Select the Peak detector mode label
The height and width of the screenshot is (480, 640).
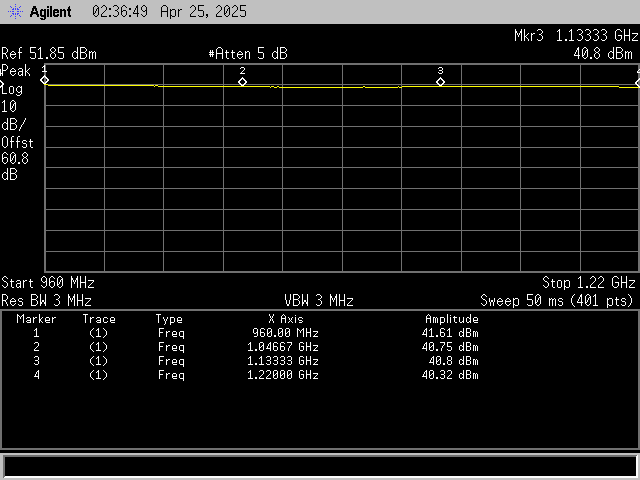tap(15, 71)
